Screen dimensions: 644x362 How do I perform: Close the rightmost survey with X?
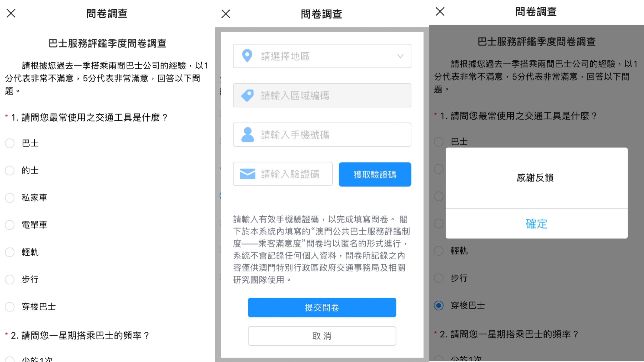click(440, 11)
